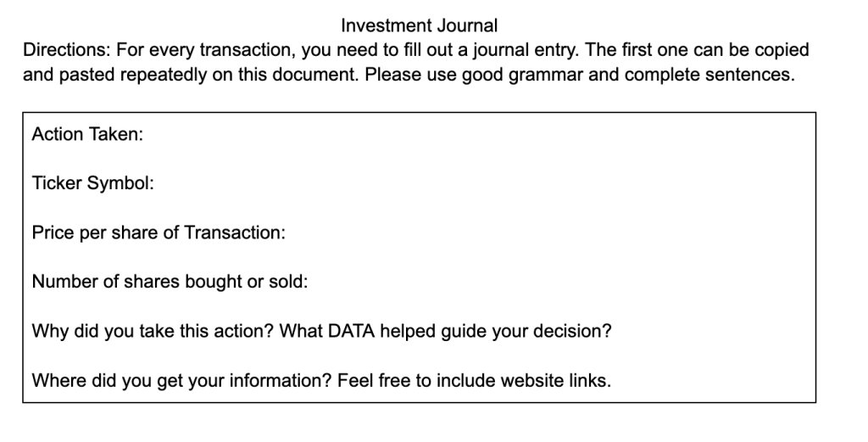Click "Where did you get your information?"
Image resolution: width=868 pixels, height=442 pixels.
(x=181, y=380)
